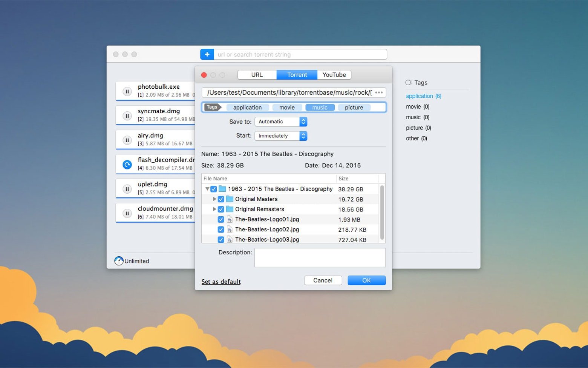Click the OK button
Screen dimensions: 588x368
tap(366, 280)
